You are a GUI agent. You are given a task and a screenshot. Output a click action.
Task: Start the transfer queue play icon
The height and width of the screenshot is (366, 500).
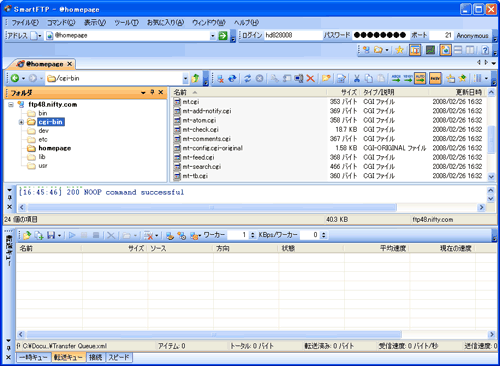coord(72,235)
